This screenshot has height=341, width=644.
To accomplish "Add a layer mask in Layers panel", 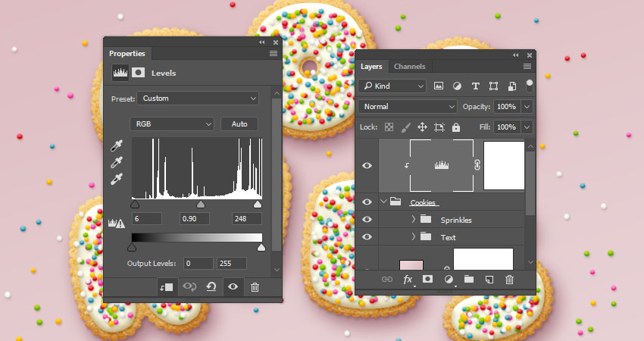I will pyautogui.click(x=427, y=280).
